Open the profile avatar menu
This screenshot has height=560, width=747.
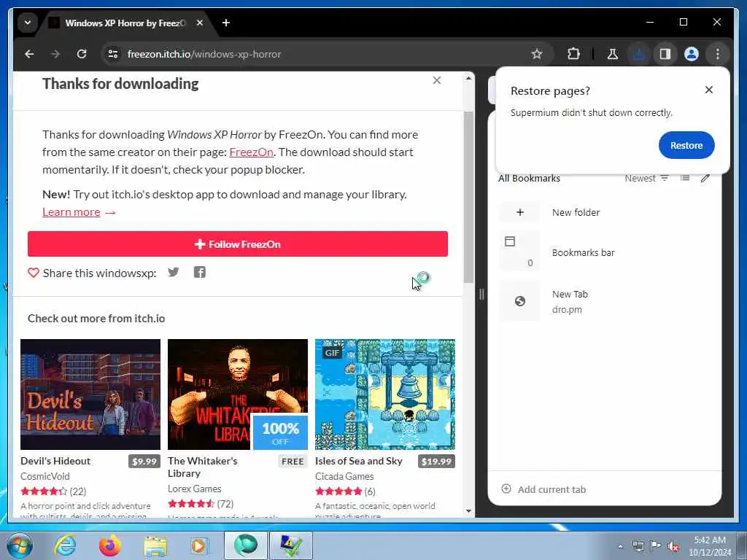[692, 54]
